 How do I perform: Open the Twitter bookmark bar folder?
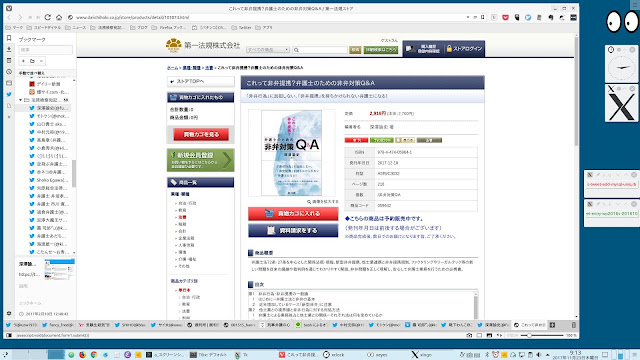pos(241,28)
